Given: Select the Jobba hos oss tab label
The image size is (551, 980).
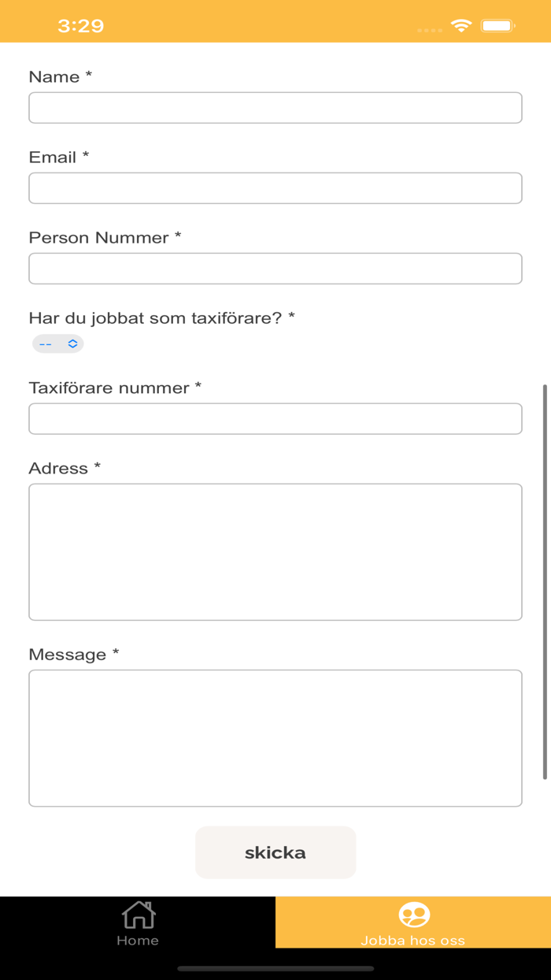Looking at the screenshot, I should [412, 941].
